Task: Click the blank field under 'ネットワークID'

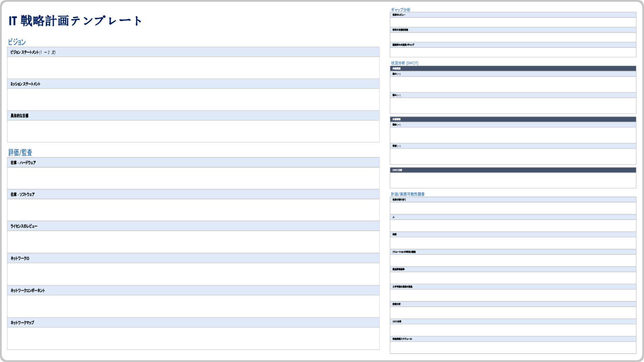Action: pos(193,274)
